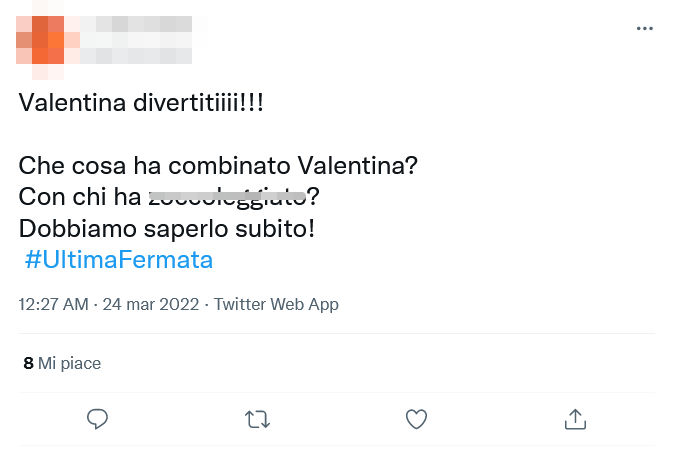Screen dimensions: 677x449
Task: Open the #UltimaFermata hashtag
Action: coord(118,260)
